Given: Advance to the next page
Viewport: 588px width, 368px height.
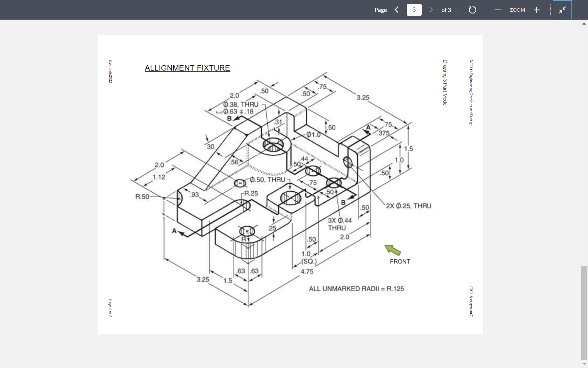Looking at the screenshot, I should (x=431, y=10).
